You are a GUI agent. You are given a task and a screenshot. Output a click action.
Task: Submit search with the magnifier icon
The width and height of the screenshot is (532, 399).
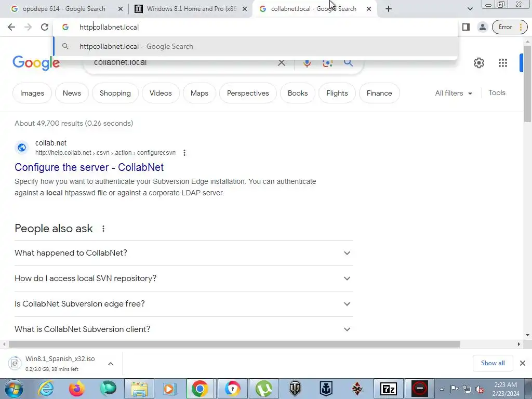click(348, 63)
